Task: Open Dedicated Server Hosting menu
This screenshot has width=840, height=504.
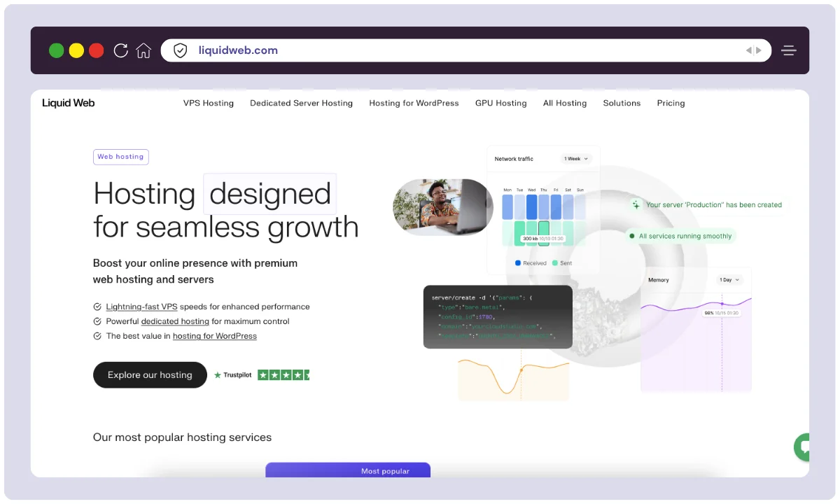Action: [302, 103]
